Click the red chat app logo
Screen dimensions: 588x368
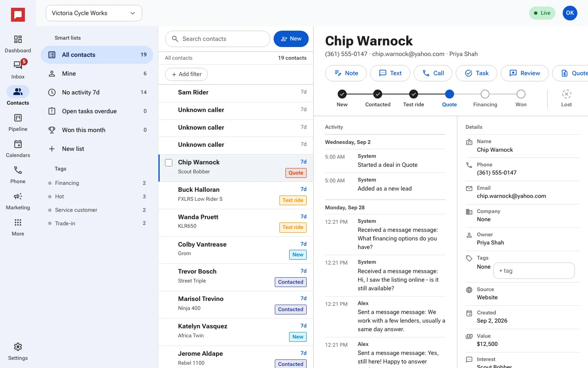(18, 15)
